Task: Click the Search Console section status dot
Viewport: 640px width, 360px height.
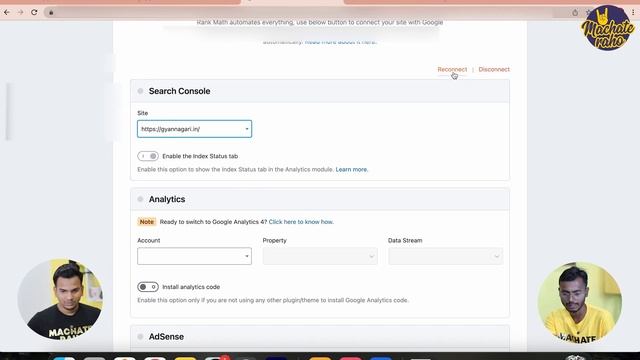Action: point(140,91)
